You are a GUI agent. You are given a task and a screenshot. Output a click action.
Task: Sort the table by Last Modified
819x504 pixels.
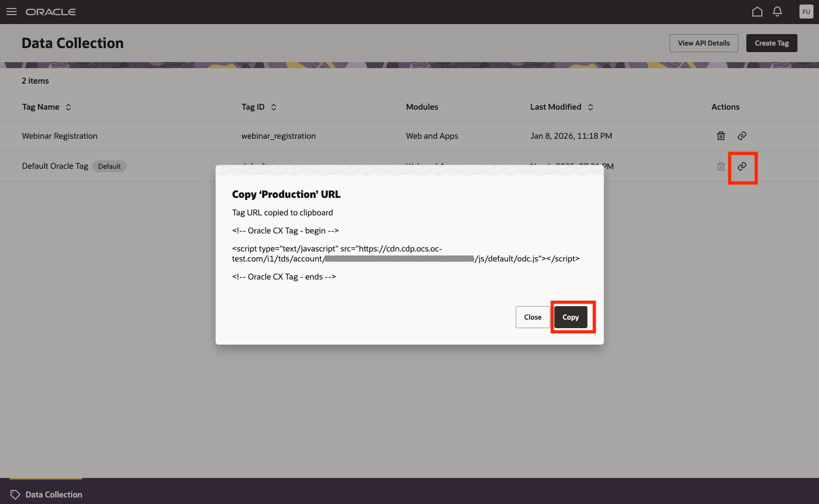591,107
